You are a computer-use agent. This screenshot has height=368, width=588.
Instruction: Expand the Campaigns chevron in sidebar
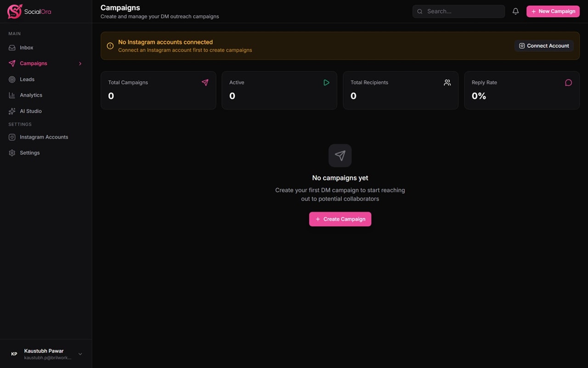80,63
